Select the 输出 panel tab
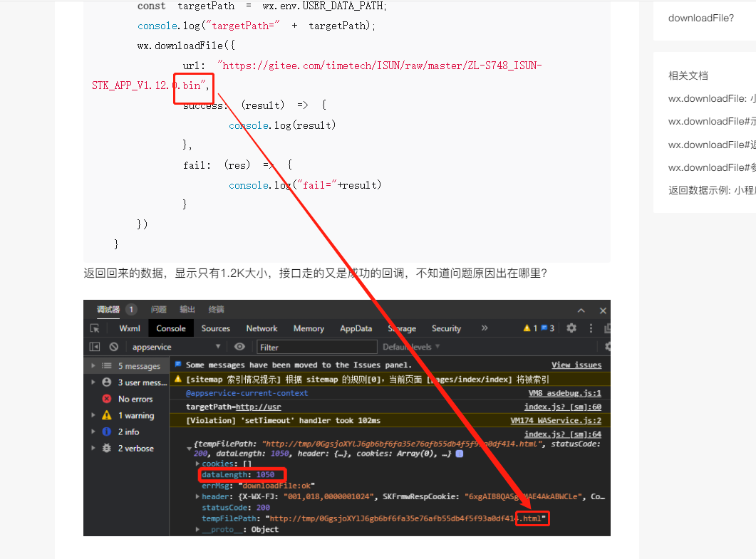The height and width of the screenshot is (559, 756). 187,309
